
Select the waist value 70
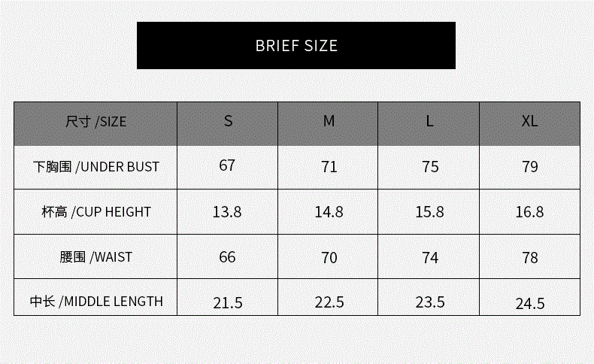click(x=329, y=257)
